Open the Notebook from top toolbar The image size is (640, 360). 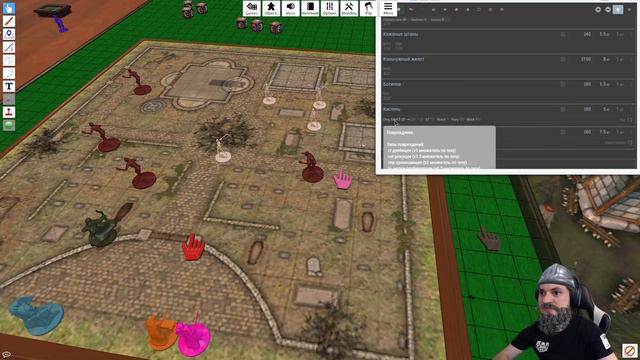[310, 8]
